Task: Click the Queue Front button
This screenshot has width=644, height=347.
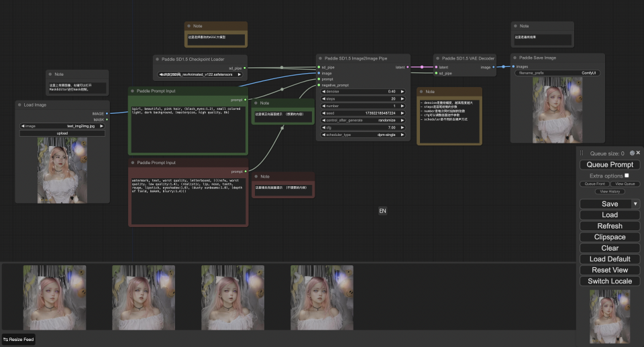Action: click(595, 184)
